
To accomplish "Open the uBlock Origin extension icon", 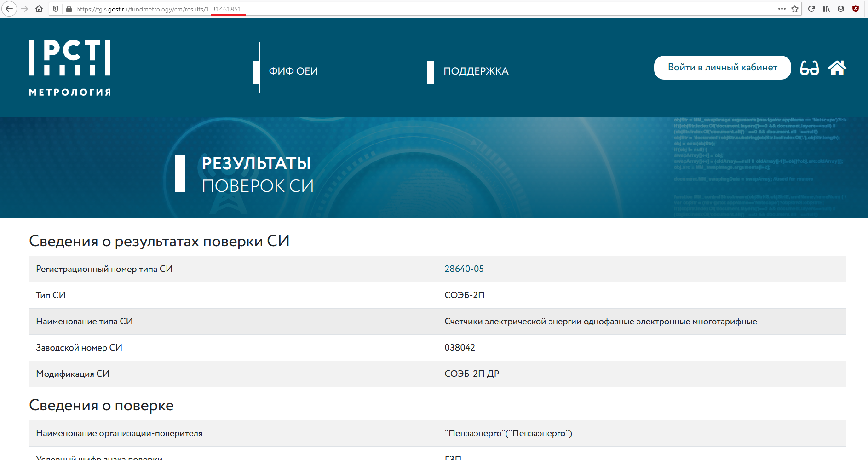I will point(856,9).
